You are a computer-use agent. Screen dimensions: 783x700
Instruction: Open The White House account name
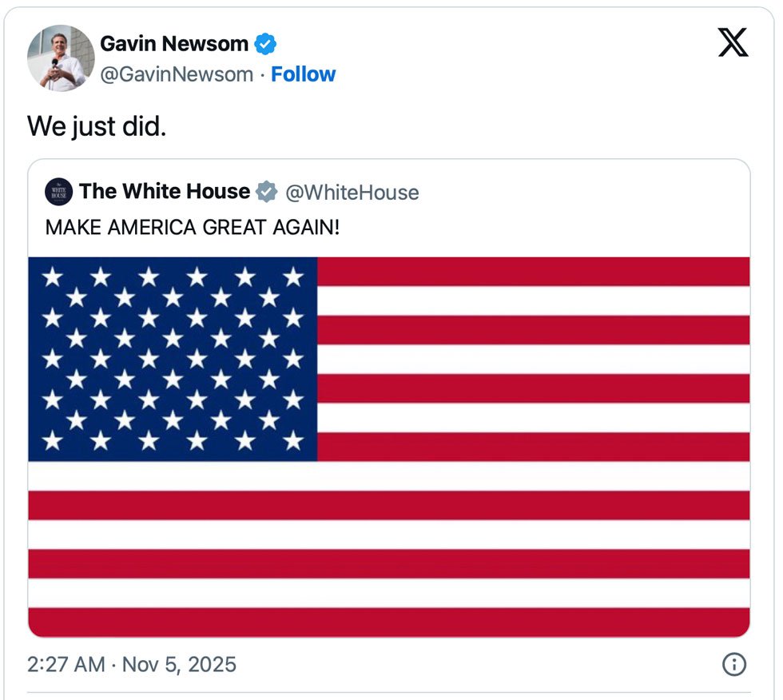click(164, 192)
